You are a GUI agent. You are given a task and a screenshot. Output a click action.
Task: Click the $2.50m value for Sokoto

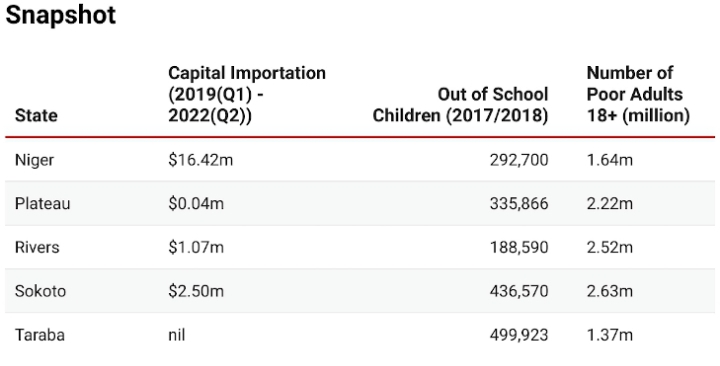(196, 291)
